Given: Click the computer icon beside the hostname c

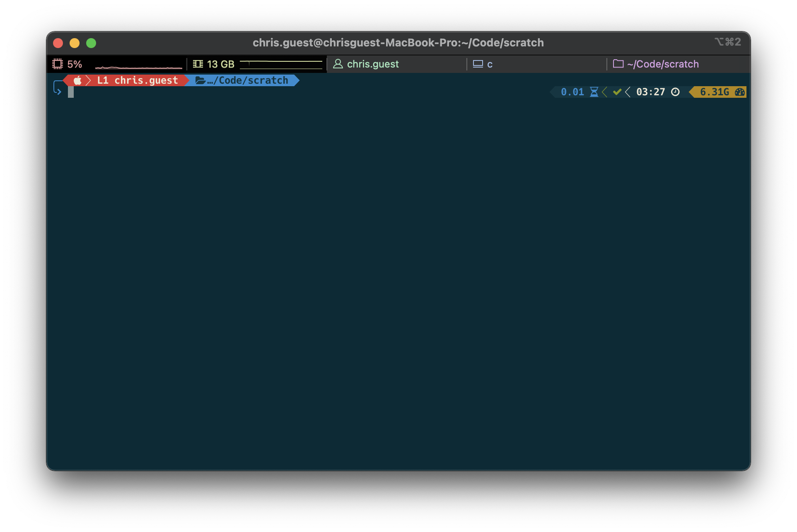Looking at the screenshot, I should click(x=478, y=64).
